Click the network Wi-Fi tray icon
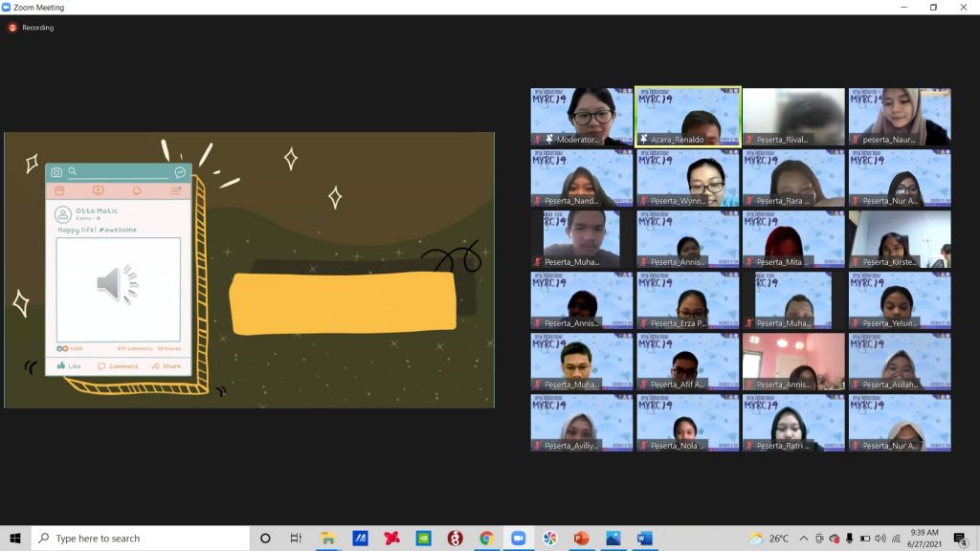 coord(896,538)
